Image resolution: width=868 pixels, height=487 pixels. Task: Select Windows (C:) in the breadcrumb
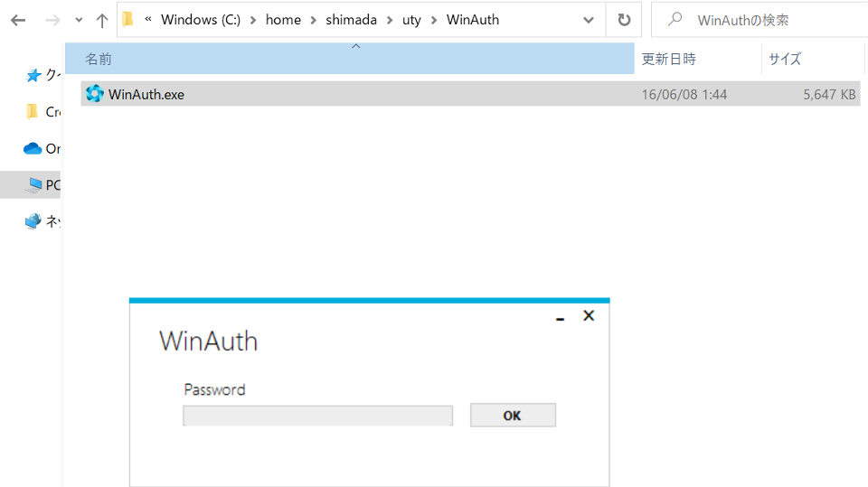201,20
